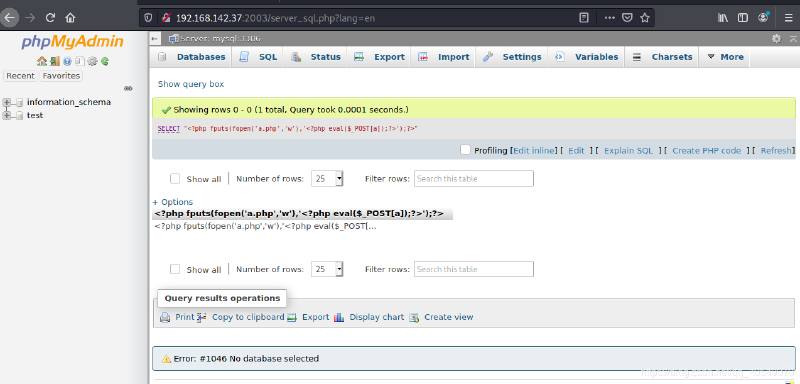Click the page settings gear in the server bar
The height and width of the screenshot is (384, 800).
(776, 38)
